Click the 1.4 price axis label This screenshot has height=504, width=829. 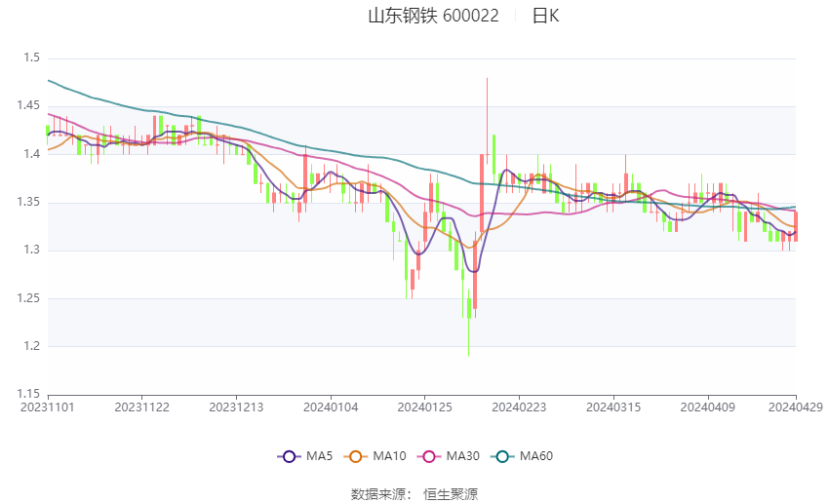32,154
